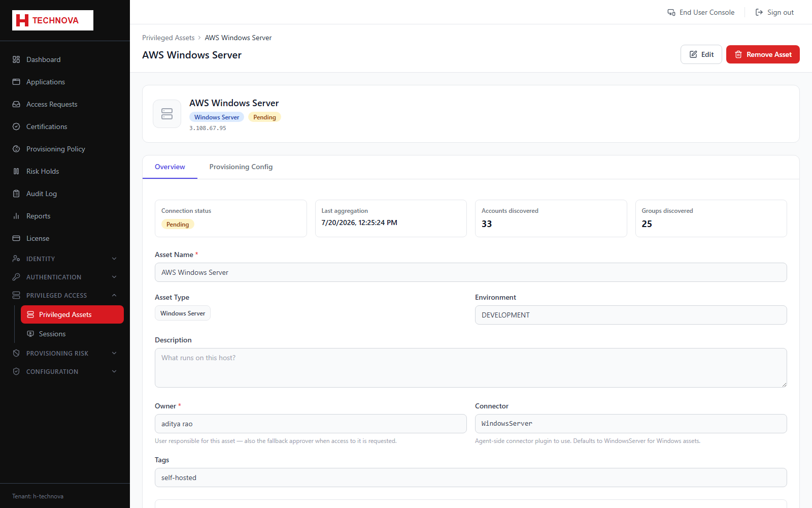Image resolution: width=812 pixels, height=508 pixels.
Task: Switch to the Overview tab
Action: tap(170, 167)
